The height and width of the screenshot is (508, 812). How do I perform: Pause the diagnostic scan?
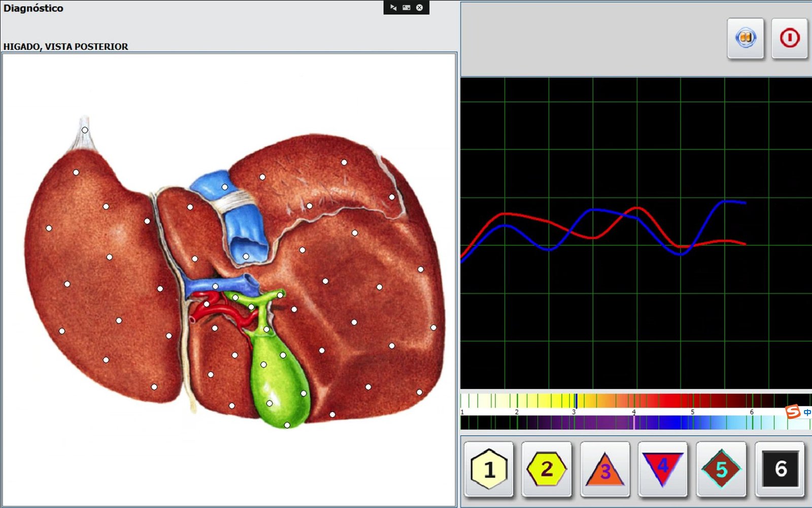tap(745, 39)
